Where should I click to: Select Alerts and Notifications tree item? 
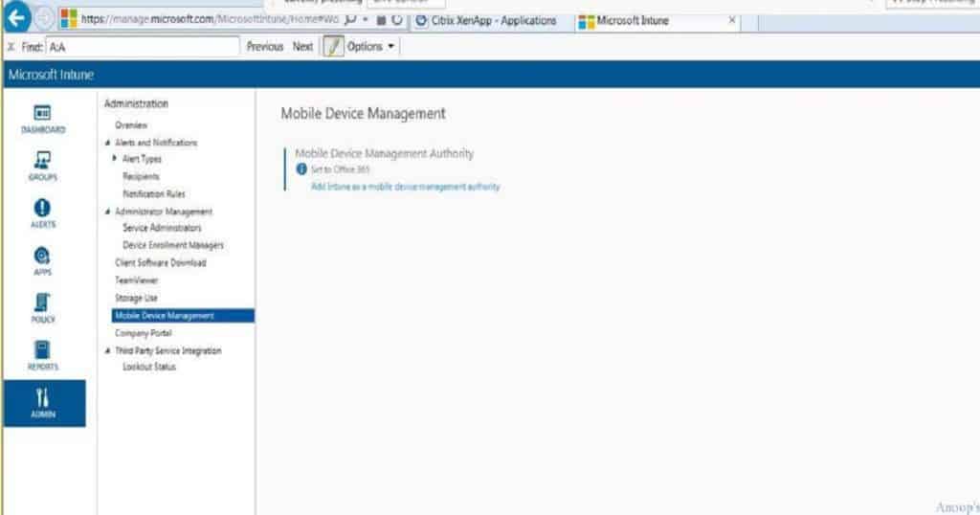click(156, 143)
